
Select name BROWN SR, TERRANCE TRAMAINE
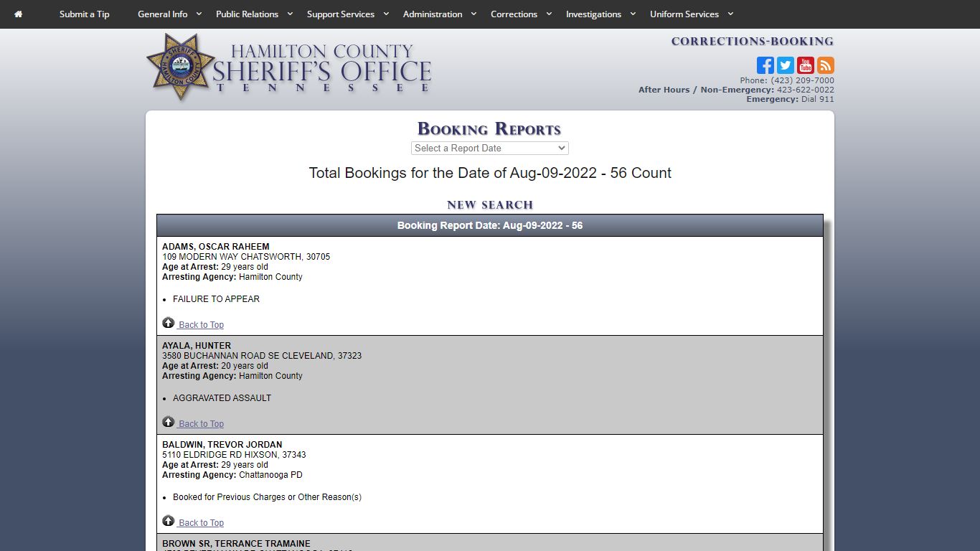[x=236, y=544]
